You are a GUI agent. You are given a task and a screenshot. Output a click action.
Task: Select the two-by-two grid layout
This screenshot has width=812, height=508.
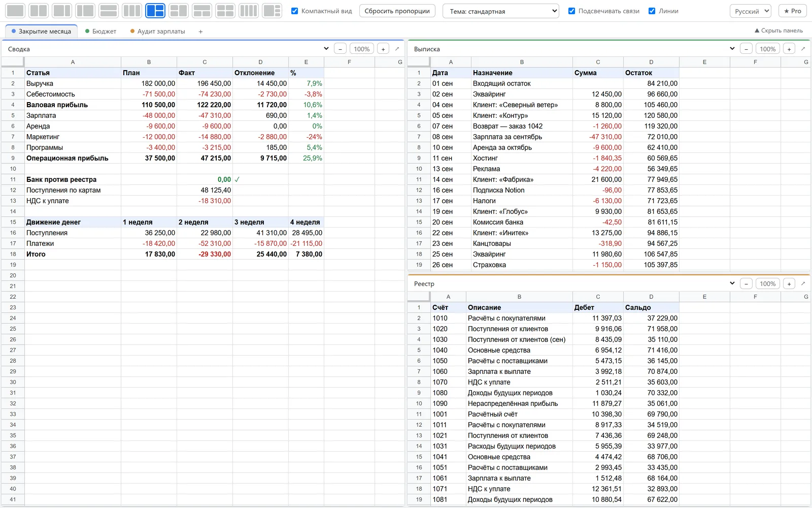pyautogui.click(x=225, y=11)
